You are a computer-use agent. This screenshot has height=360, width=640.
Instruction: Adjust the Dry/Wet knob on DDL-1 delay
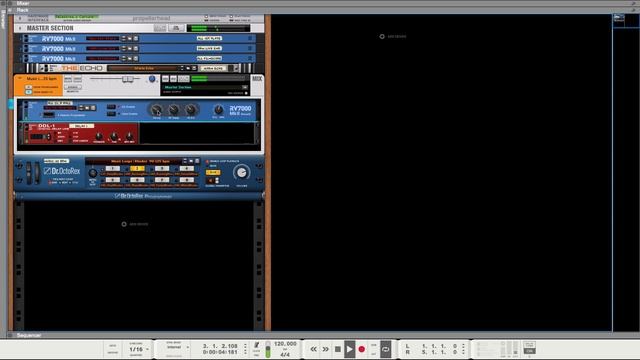click(129, 136)
